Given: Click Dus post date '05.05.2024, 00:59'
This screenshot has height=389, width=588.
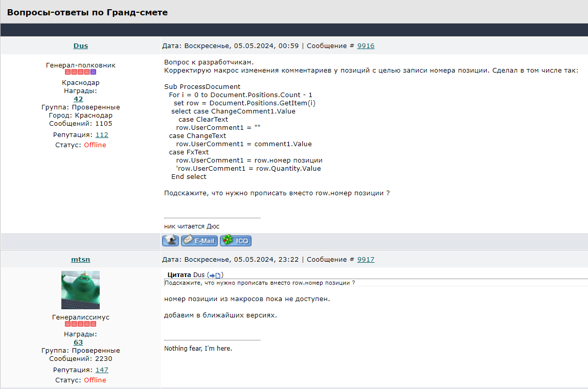Looking at the screenshot, I should [x=266, y=45].
